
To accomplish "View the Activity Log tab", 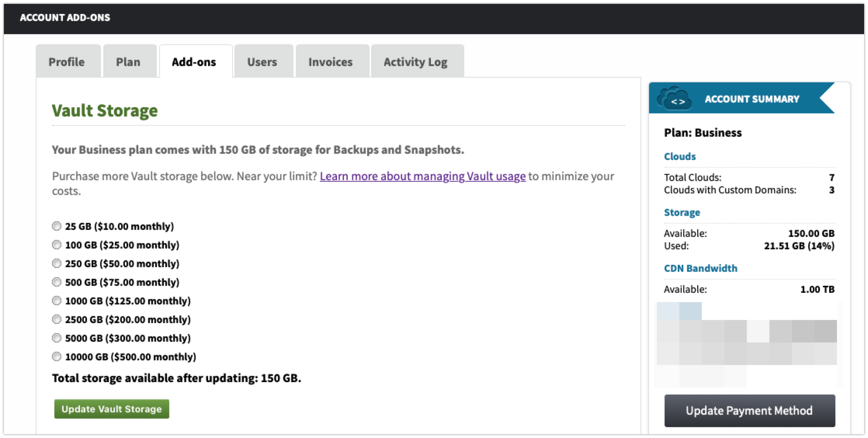I will 417,61.
